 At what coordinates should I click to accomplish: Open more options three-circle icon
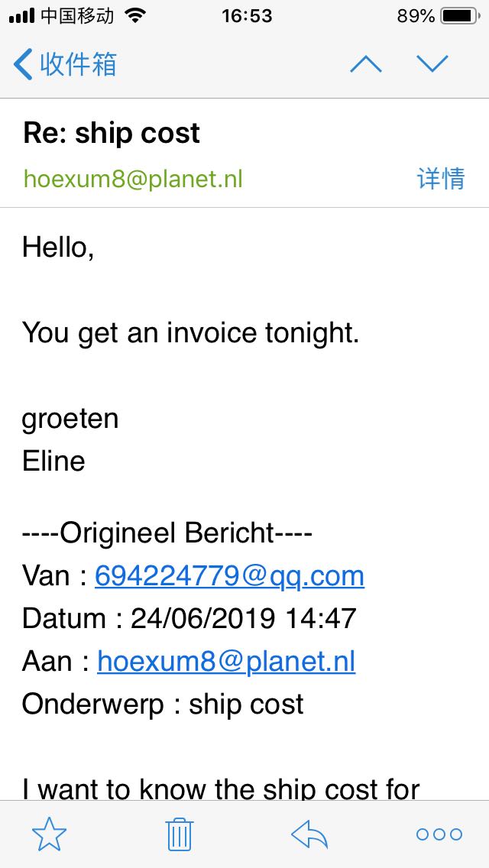[439, 834]
